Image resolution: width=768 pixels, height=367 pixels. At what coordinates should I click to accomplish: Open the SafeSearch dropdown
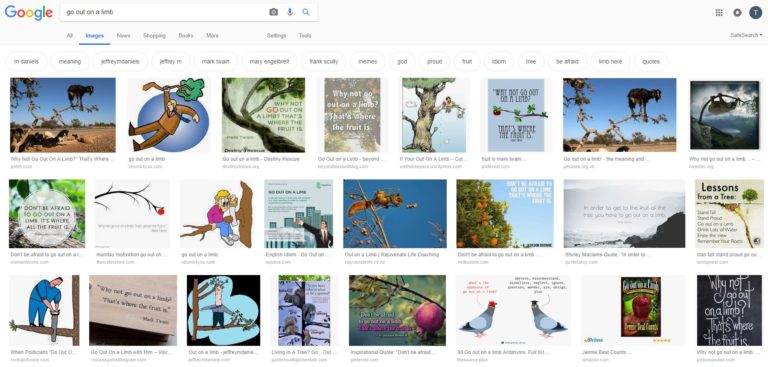[x=746, y=35]
